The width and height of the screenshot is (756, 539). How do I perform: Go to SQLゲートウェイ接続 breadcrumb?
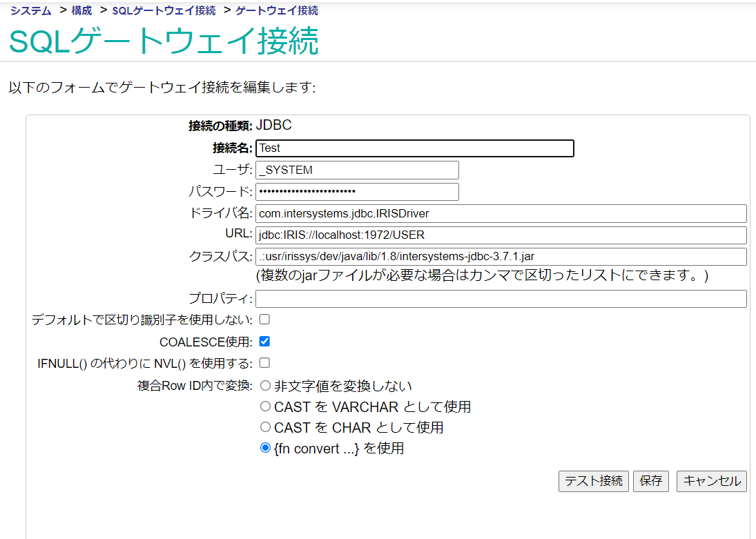[x=164, y=11]
